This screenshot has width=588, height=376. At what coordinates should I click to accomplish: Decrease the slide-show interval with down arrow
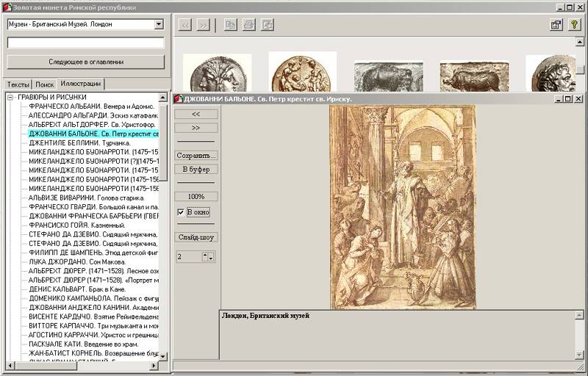[211, 258]
